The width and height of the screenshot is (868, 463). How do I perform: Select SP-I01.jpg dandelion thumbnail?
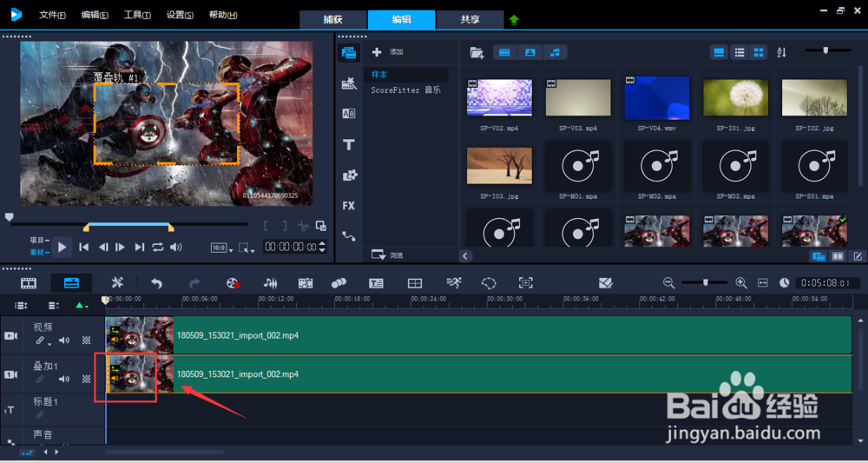coord(736,97)
